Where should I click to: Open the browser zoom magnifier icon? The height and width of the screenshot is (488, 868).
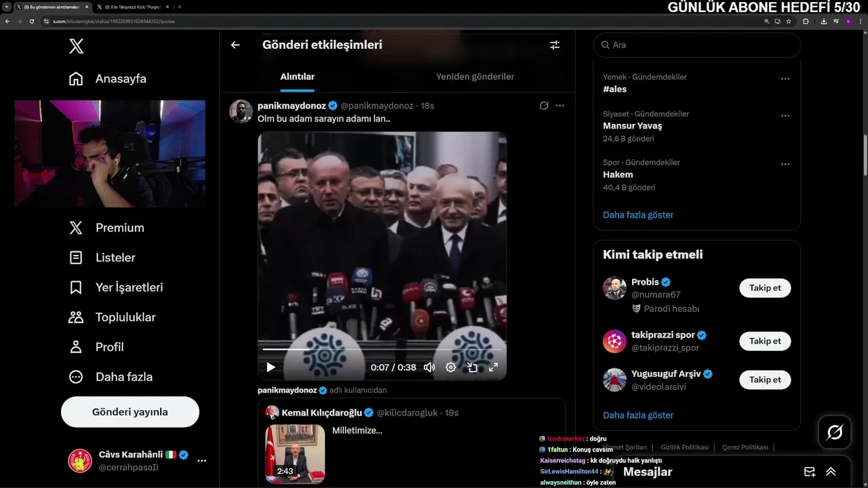[767, 21]
